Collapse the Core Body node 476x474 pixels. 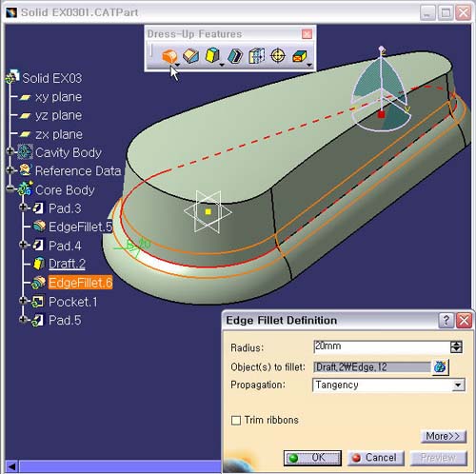coord(10,189)
